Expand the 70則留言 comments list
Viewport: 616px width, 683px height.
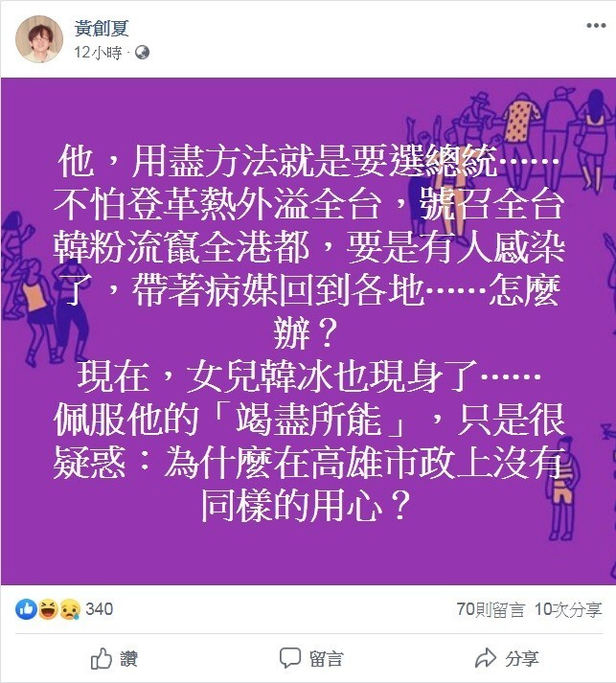click(x=491, y=609)
